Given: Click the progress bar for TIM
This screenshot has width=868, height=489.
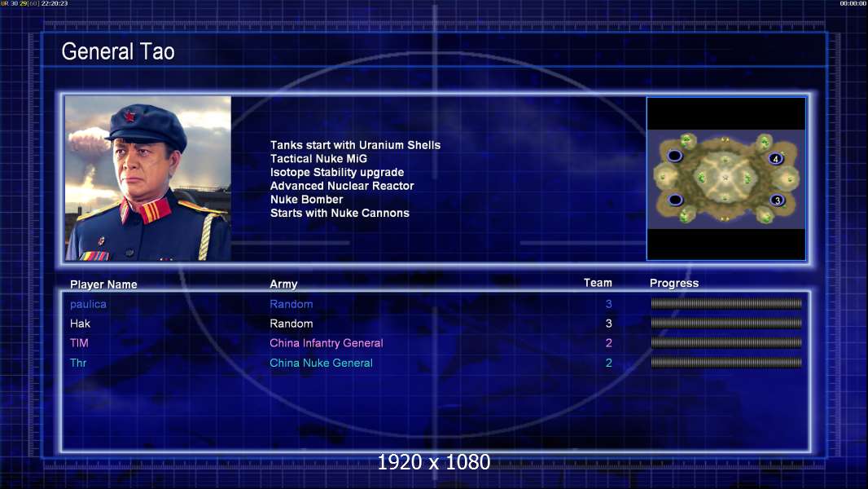Looking at the screenshot, I should coord(726,343).
